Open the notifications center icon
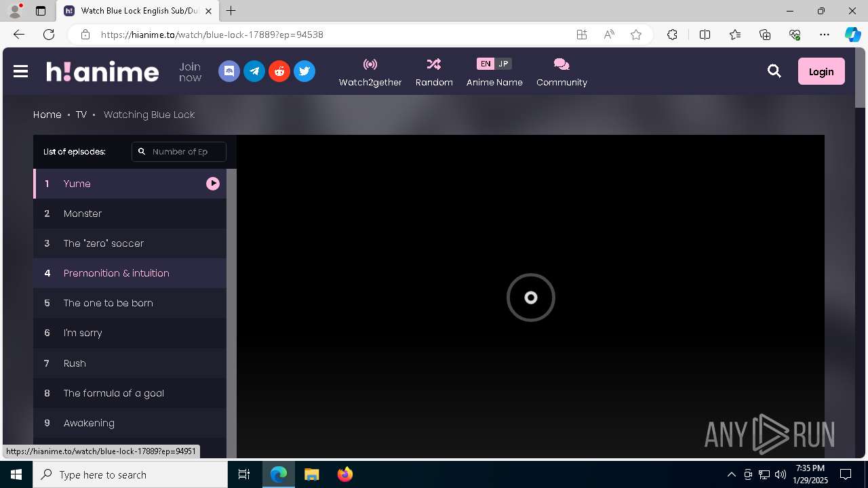868x488 pixels. pyautogui.click(x=846, y=474)
